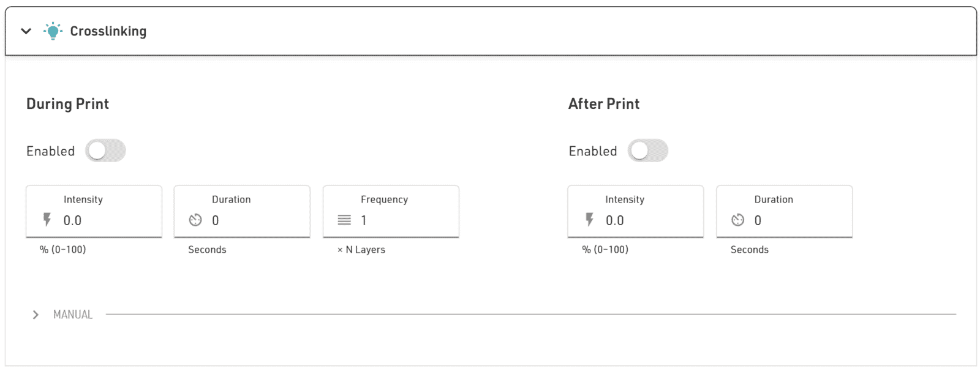980x372 pixels.
Task: Click the Frequency layers icon
Action: point(344,220)
